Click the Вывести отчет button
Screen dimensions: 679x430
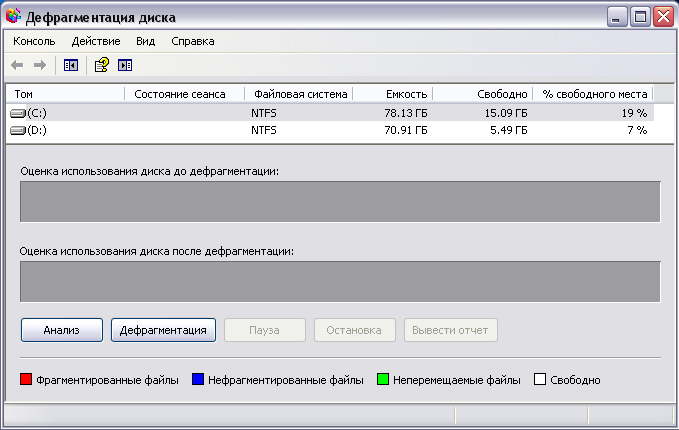tap(450, 330)
